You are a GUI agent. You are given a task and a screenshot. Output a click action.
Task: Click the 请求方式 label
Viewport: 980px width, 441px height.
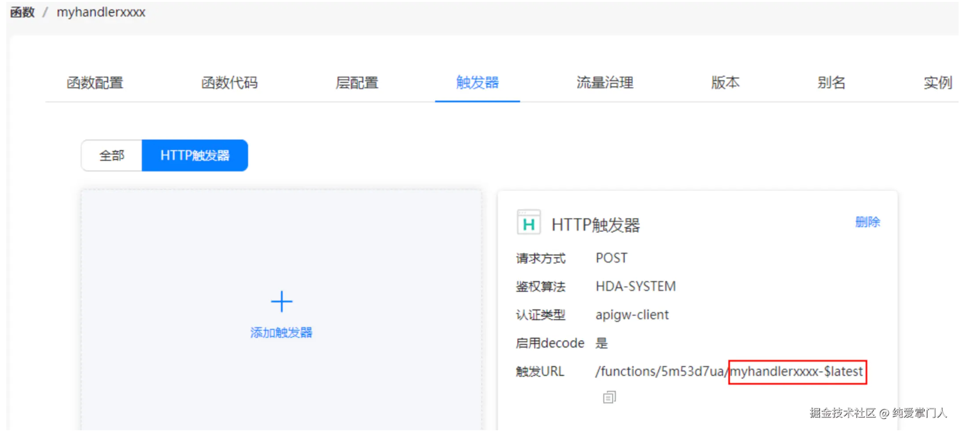point(540,258)
